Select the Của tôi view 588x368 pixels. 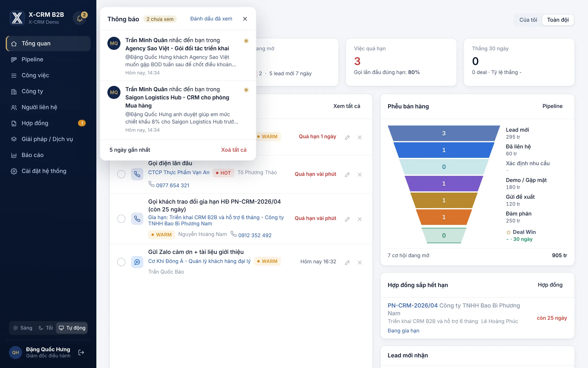point(528,20)
